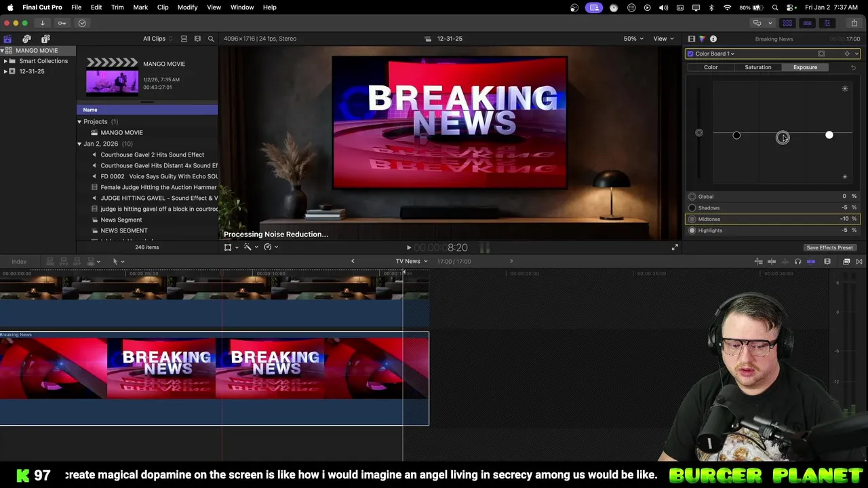This screenshot has height=488, width=868.
Task: Open the Color Board 1 correction dropdown
Action: point(715,54)
